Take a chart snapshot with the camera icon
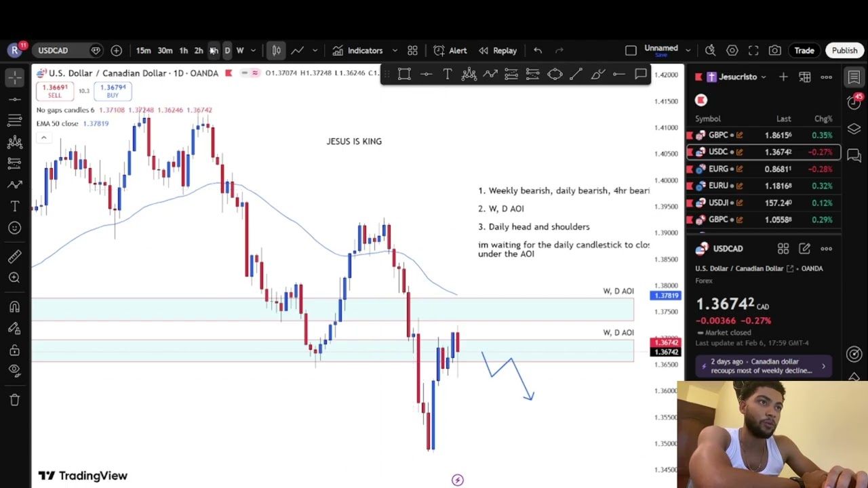This screenshot has width=868, height=488. tap(775, 50)
